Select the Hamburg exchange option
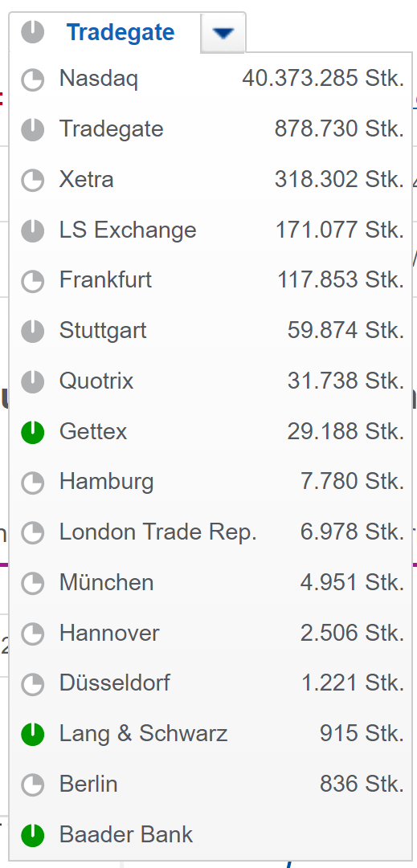 pos(211,482)
